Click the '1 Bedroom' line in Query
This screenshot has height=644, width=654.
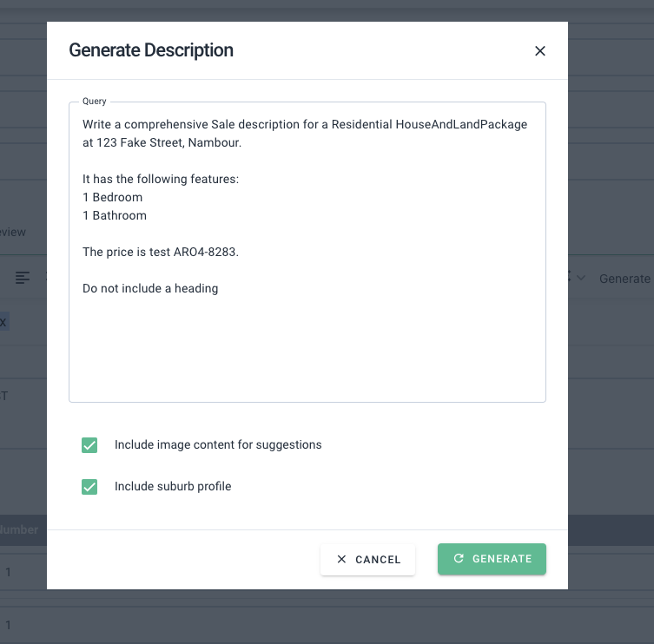113,198
